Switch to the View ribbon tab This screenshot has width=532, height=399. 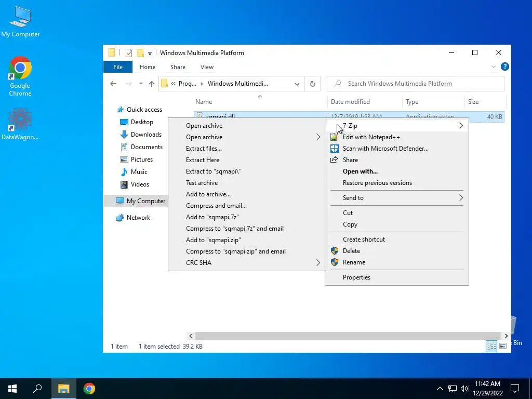tap(207, 67)
